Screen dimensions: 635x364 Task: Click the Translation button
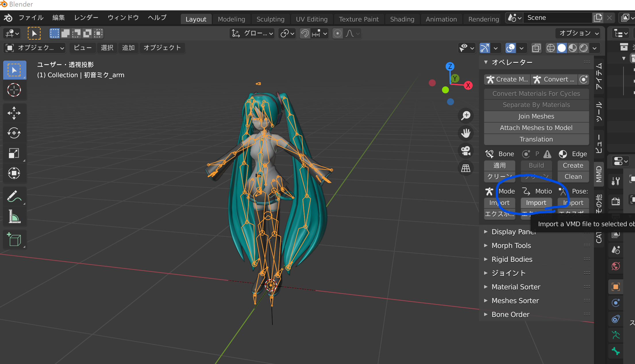coord(536,139)
